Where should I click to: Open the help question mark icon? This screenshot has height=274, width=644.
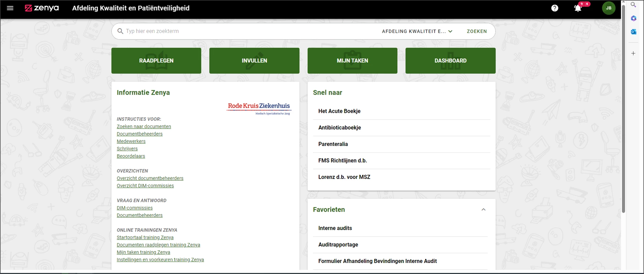555,8
